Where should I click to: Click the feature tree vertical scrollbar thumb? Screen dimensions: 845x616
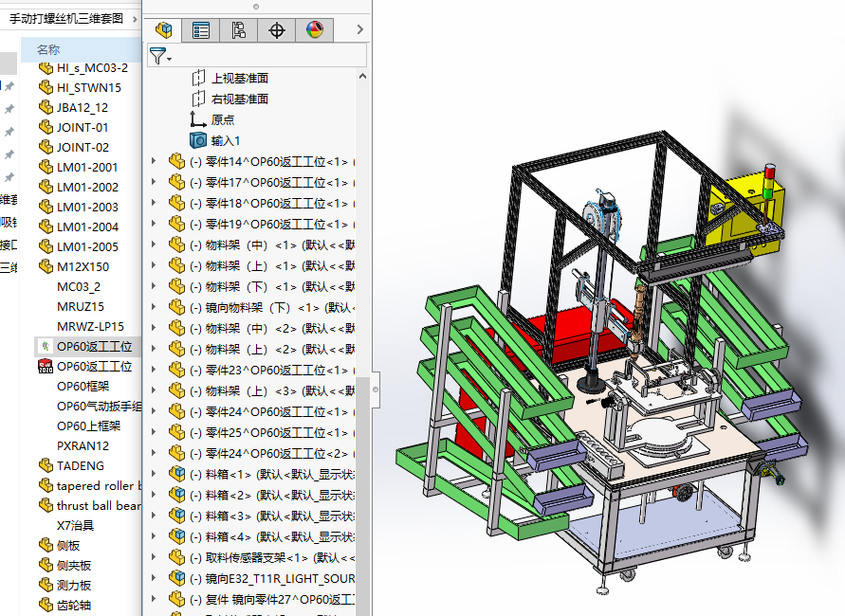tap(362, 496)
